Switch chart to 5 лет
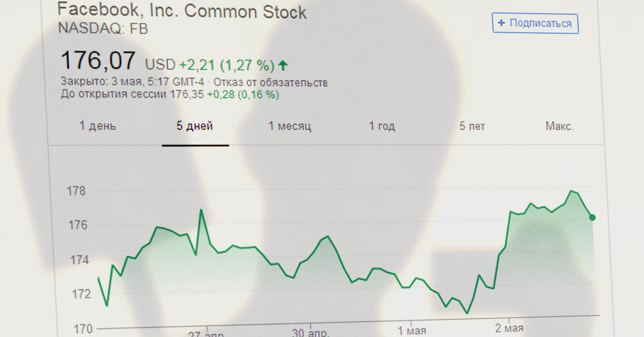Viewport: 644px width, 337px height. click(x=472, y=127)
